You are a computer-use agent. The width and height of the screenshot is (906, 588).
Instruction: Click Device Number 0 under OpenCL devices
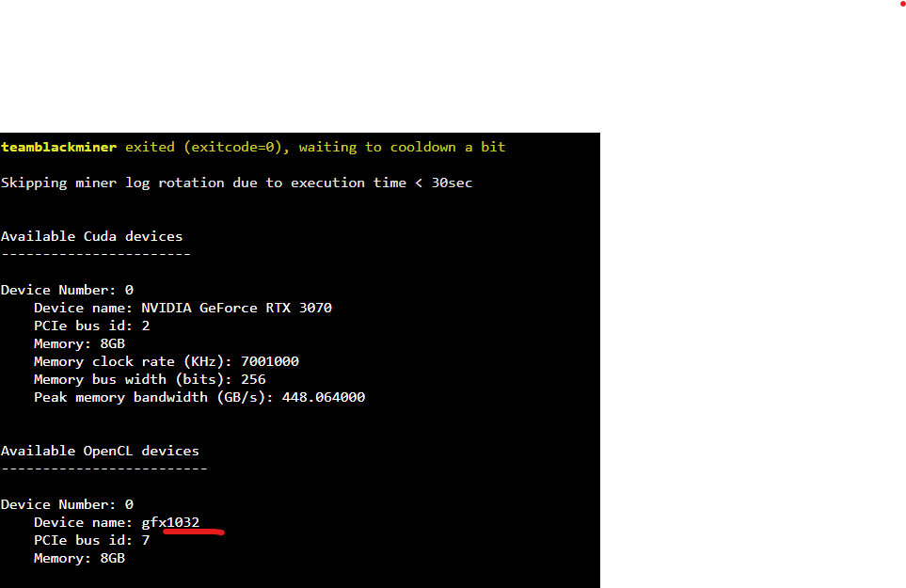pyautogui.click(x=66, y=504)
